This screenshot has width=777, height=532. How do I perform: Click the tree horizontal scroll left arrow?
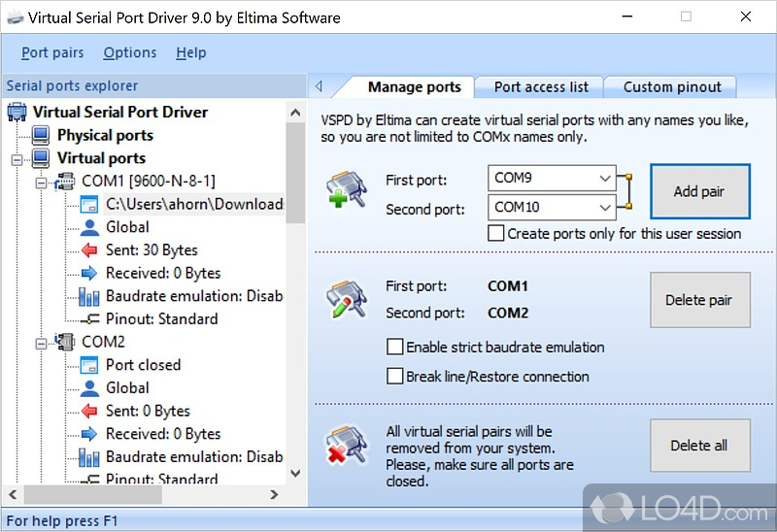13,494
